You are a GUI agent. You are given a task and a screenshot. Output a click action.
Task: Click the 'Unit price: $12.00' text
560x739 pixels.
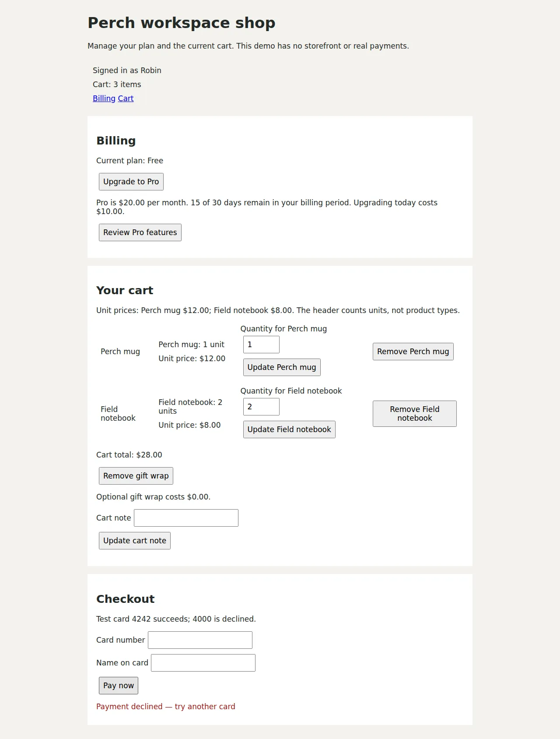click(192, 359)
